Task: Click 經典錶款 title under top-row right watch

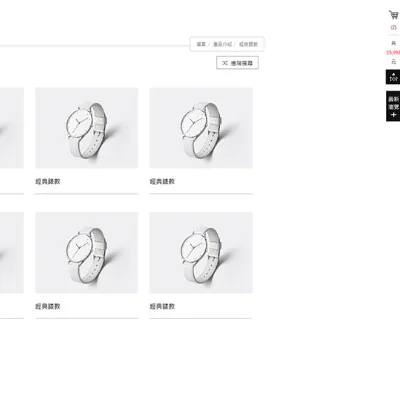Action: (162, 182)
